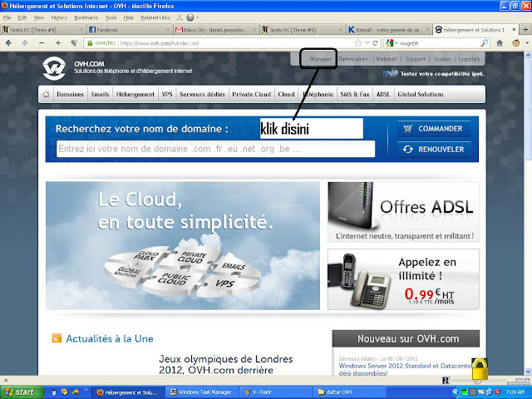Open the Hébergement navigation item
The image size is (532, 399).
tap(135, 94)
